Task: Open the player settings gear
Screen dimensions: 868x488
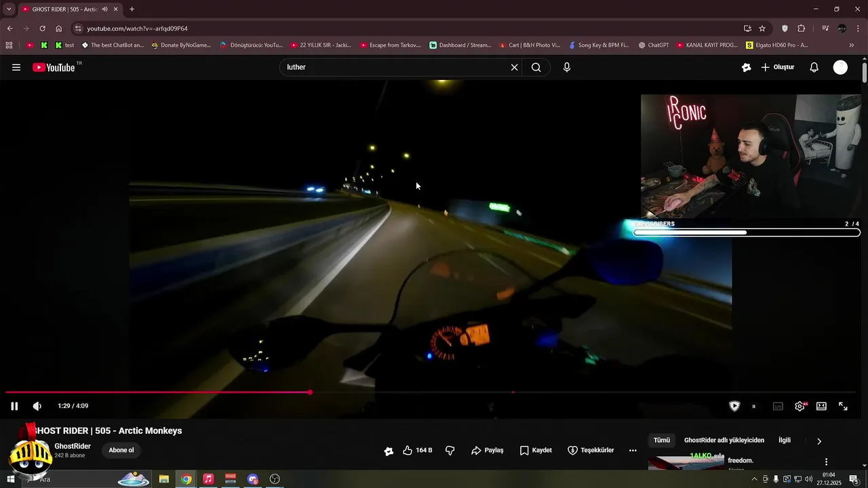Action: point(800,406)
